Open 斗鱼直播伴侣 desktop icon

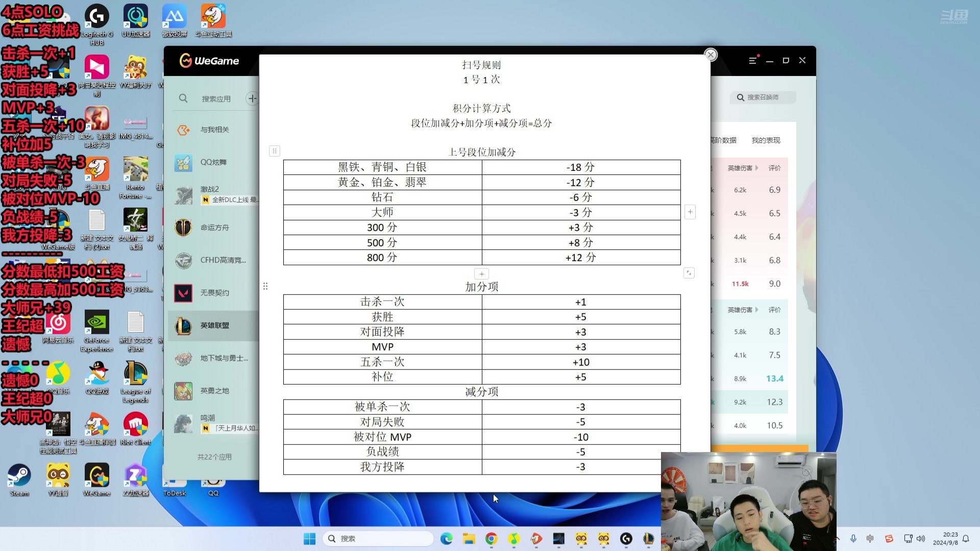pyautogui.click(x=97, y=429)
